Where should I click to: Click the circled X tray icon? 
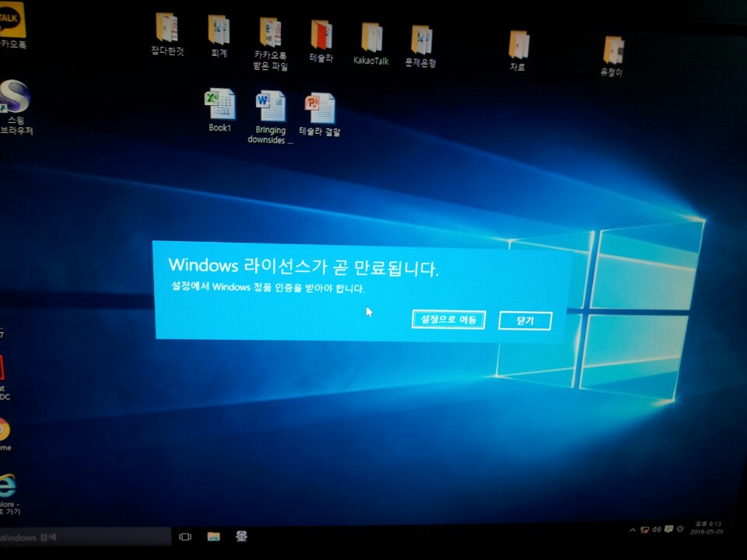coord(680,529)
